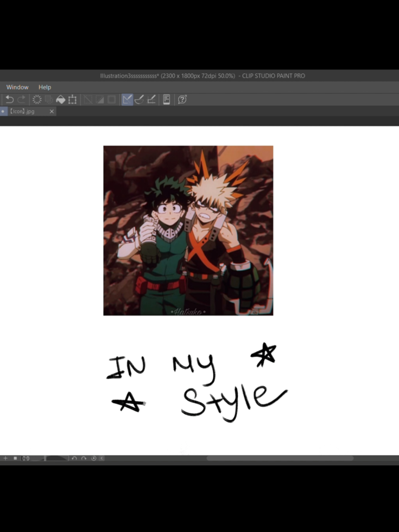This screenshot has width=399, height=532.
Task: Click the zoom in plus icon
Action: click(5, 458)
